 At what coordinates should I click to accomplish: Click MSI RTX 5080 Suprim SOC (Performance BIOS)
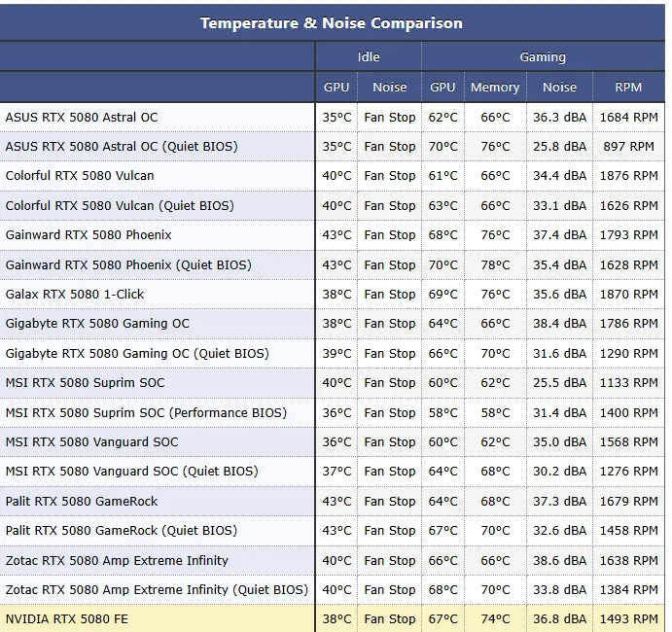146,412
